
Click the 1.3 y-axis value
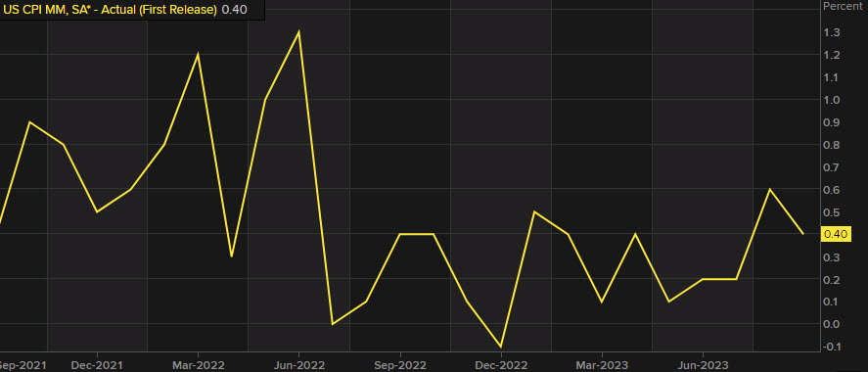[x=832, y=32]
